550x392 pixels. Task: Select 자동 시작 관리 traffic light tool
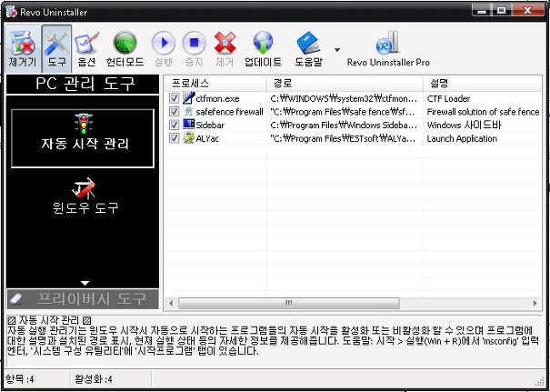(x=83, y=138)
